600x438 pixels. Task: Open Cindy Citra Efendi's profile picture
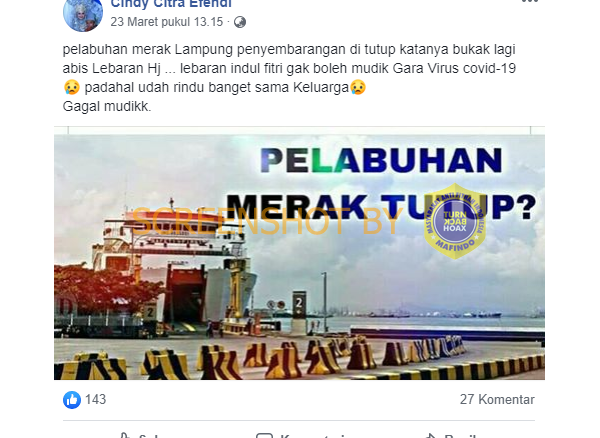pyautogui.click(x=83, y=13)
